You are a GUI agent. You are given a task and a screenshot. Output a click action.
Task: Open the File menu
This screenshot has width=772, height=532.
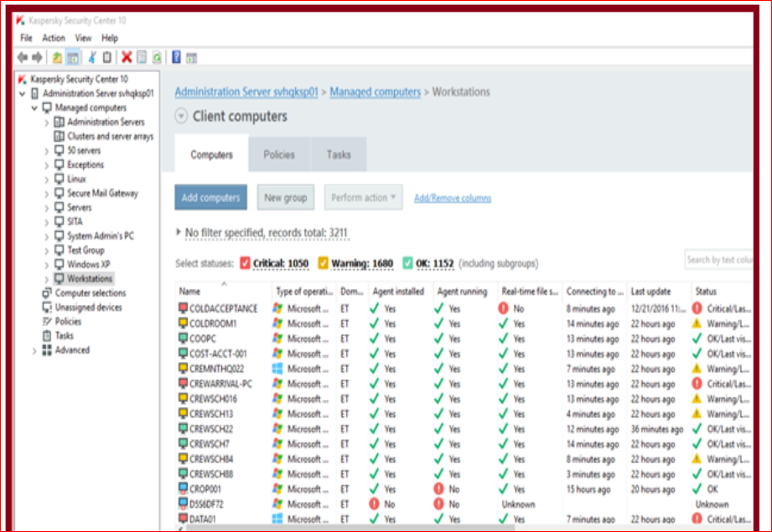pos(26,38)
